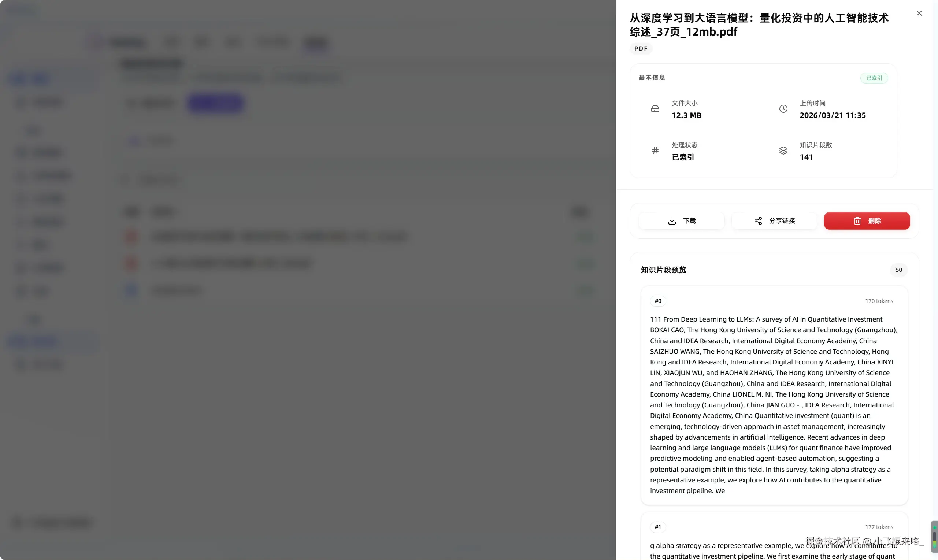This screenshot has height=560, width=938.
Task: Click the layers icon beside 知识片段数
Action: tap(783, 151)
